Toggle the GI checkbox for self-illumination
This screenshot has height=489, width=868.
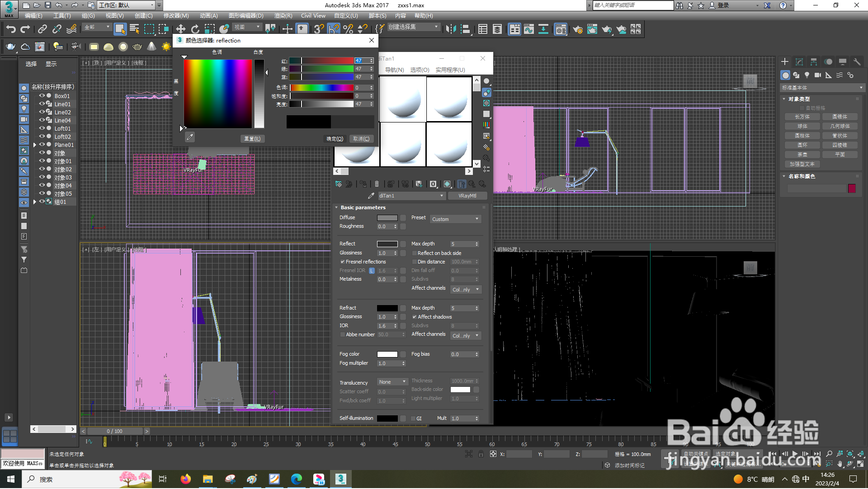[413, 418]
